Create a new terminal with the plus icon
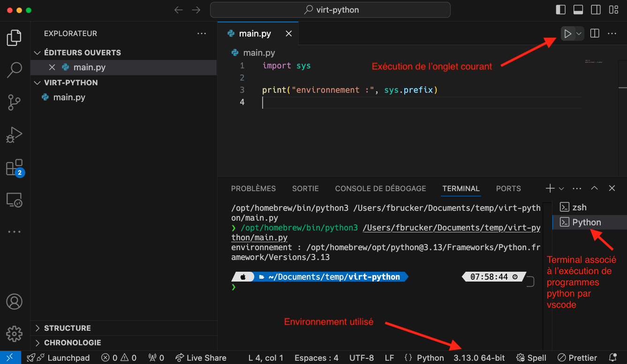The width and height of the screenshot is (627, 364). 551,188
